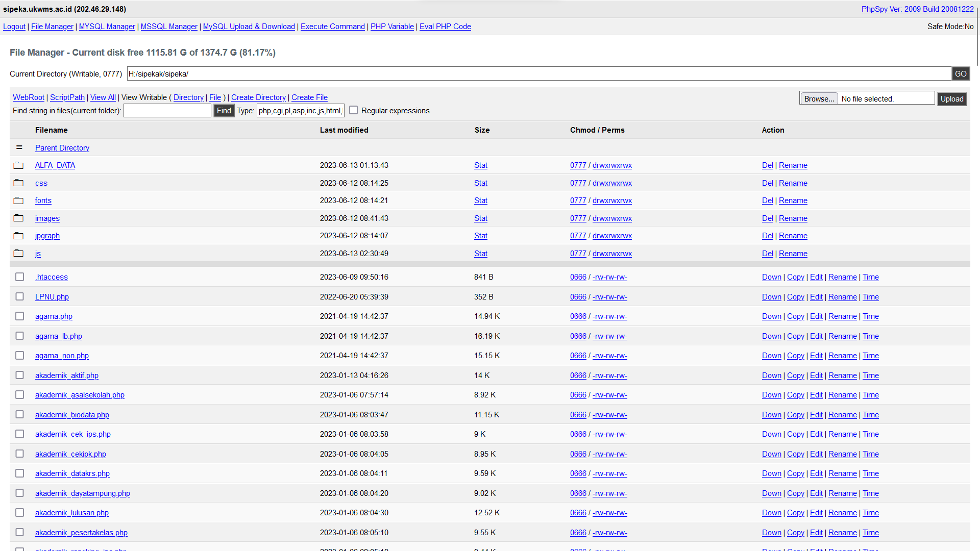
Task: Open the Eval PHP Code page
Action: pos(445,27)
